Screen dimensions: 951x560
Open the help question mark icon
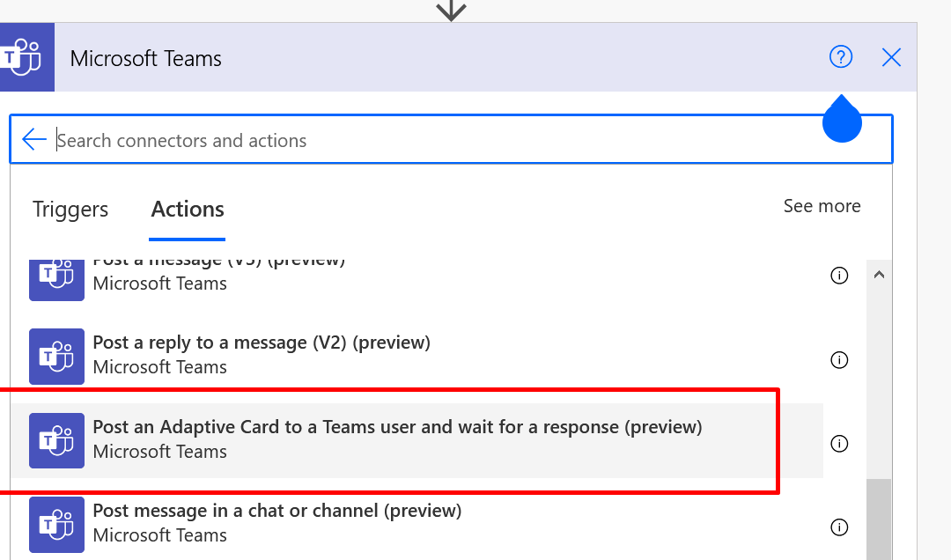click(841, 57)
